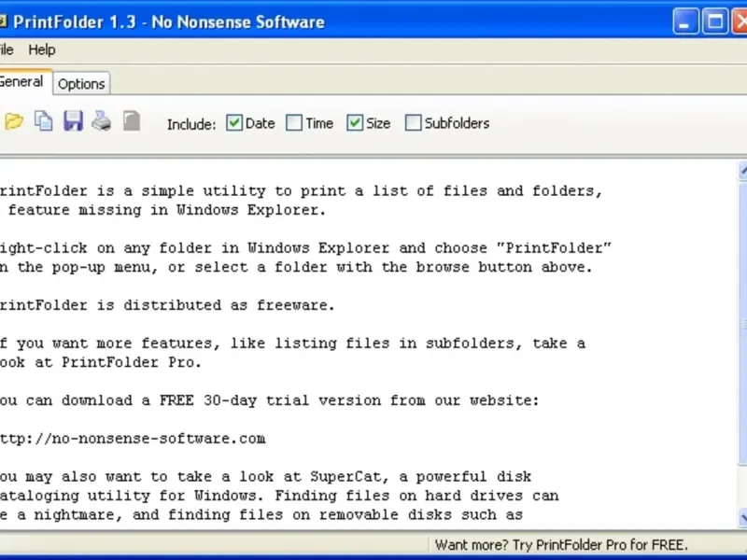Image resolution: width=747 pixels, height=560 pixels.
Task: Minimize the PrintFolder window
Action: click(x=685, y=21)
